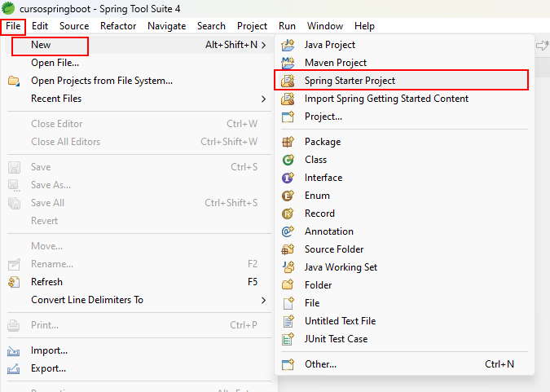Open the File menu
The width and height of the screenshot is (550, 392).
(x=13, y=26)
